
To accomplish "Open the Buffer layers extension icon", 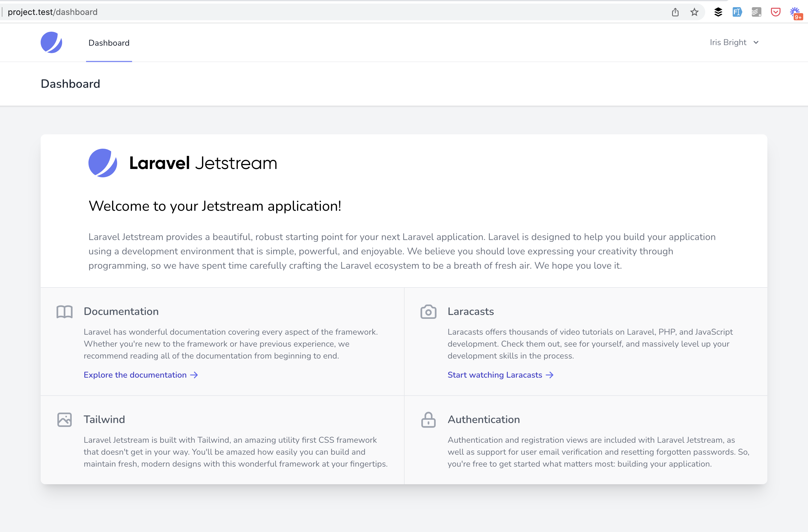I will click(718, 12).
